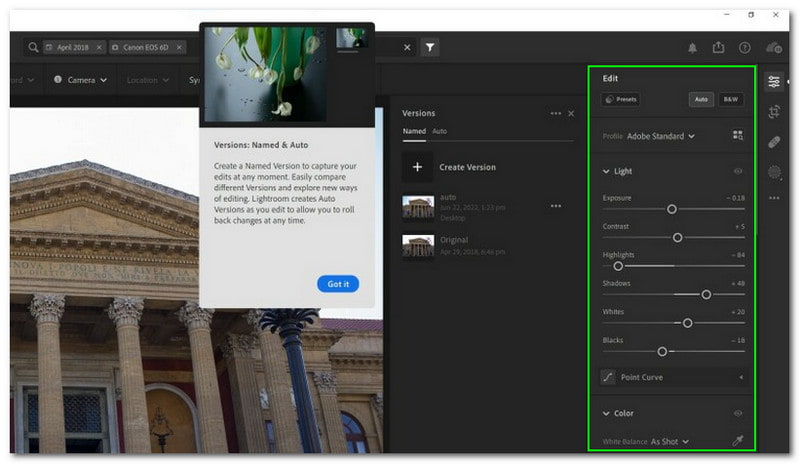Click the share export icon
Screen dimensions: 800x464
(718, 47)
